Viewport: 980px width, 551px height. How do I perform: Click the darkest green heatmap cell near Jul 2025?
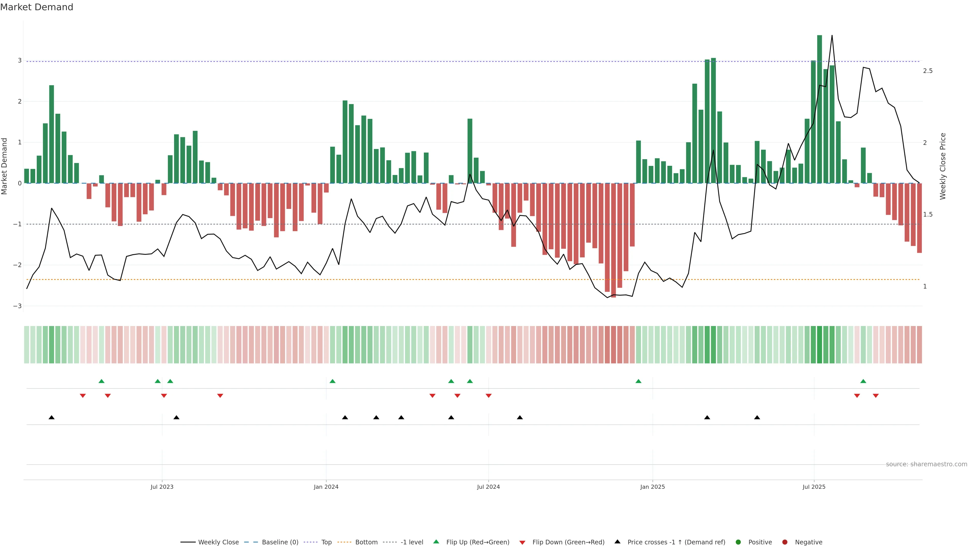819,345
